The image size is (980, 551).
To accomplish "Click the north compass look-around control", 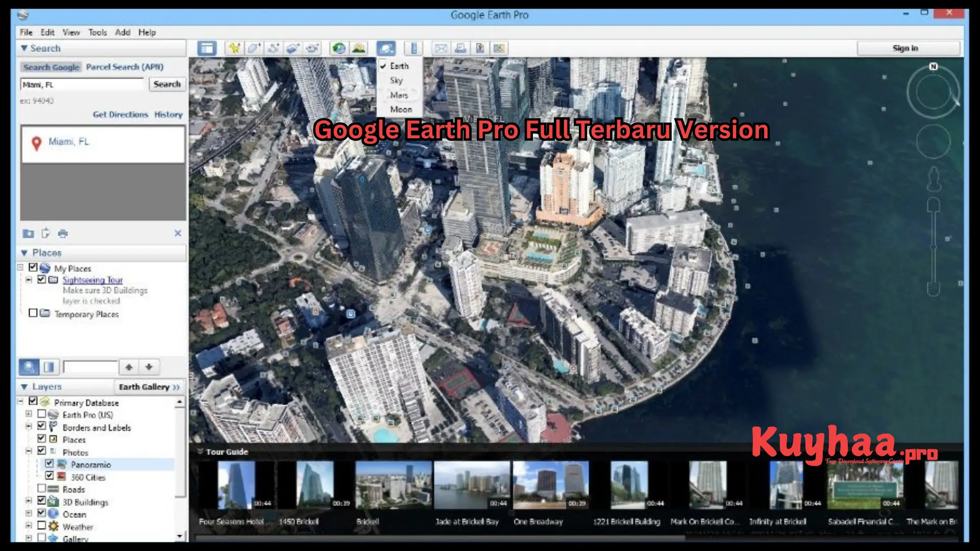I will pos(933,92).
